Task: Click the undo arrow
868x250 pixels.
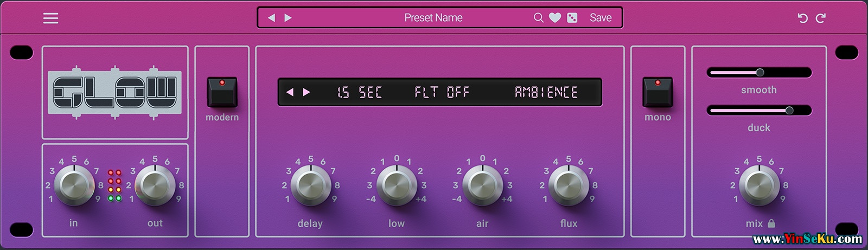Action: click(x=802, y=18)
